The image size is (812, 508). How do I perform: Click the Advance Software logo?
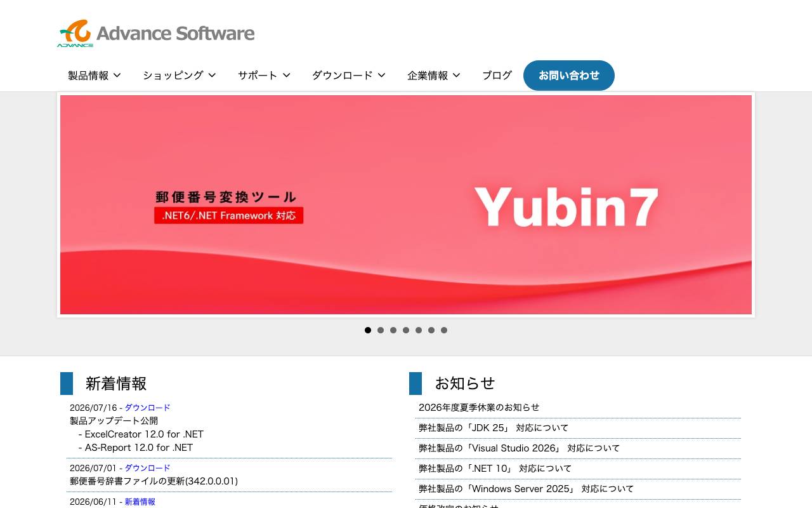(156, 34)
